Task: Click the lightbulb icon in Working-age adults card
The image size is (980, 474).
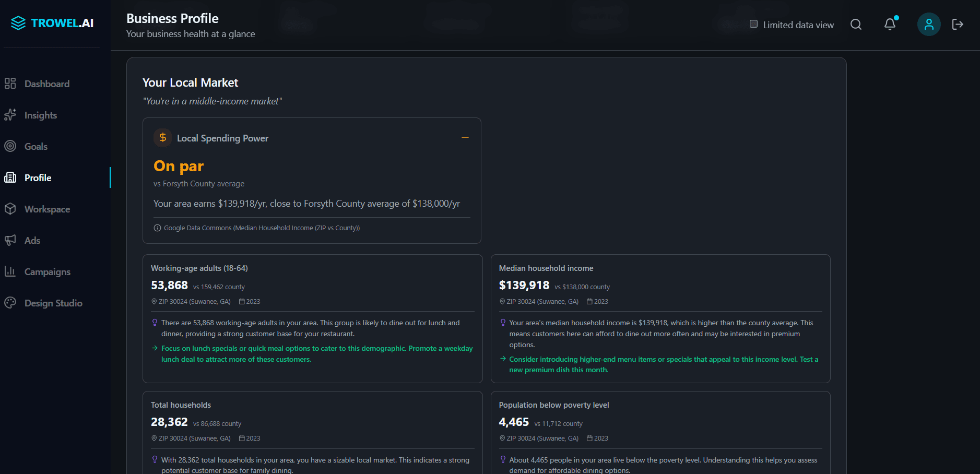Action: pyautogui.click(x=155, y=323)
